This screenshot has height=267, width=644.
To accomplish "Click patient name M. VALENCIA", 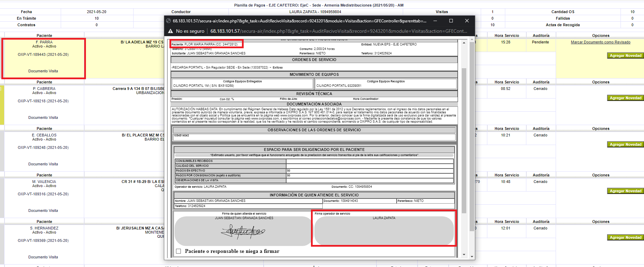I will [44, 182].
